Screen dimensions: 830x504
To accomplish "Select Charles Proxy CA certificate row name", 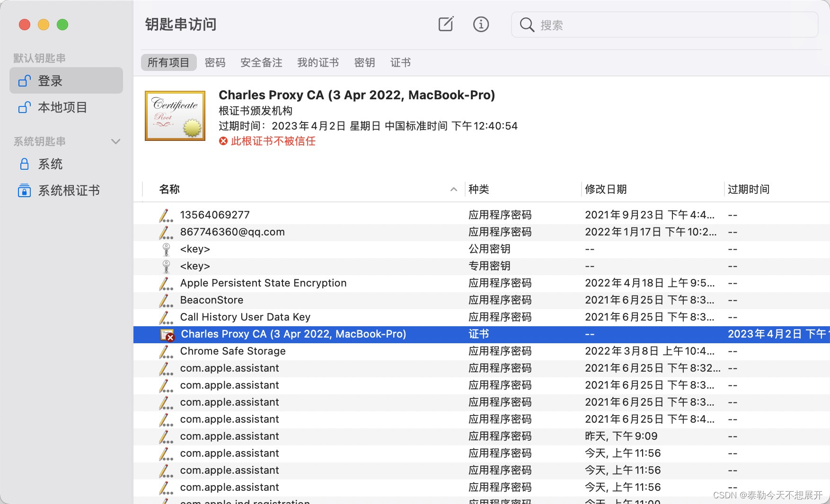I will [x=293, y=334].
